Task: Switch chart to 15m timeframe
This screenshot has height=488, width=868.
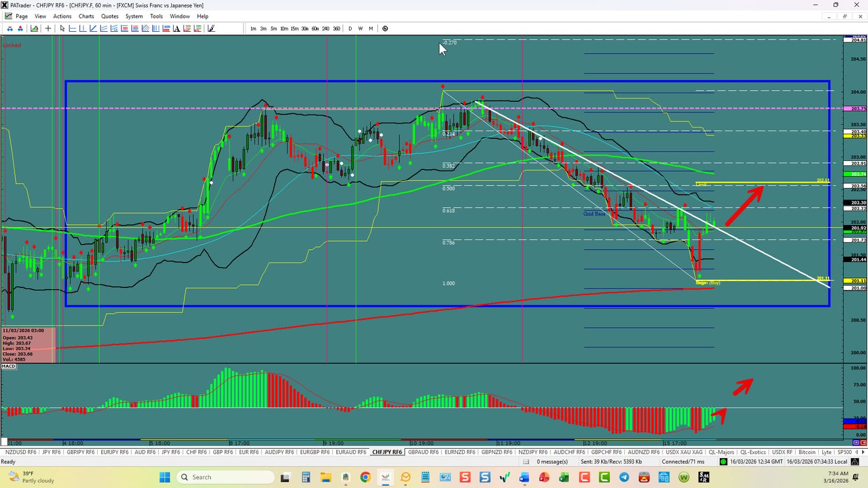Action: tap(295, 28)
